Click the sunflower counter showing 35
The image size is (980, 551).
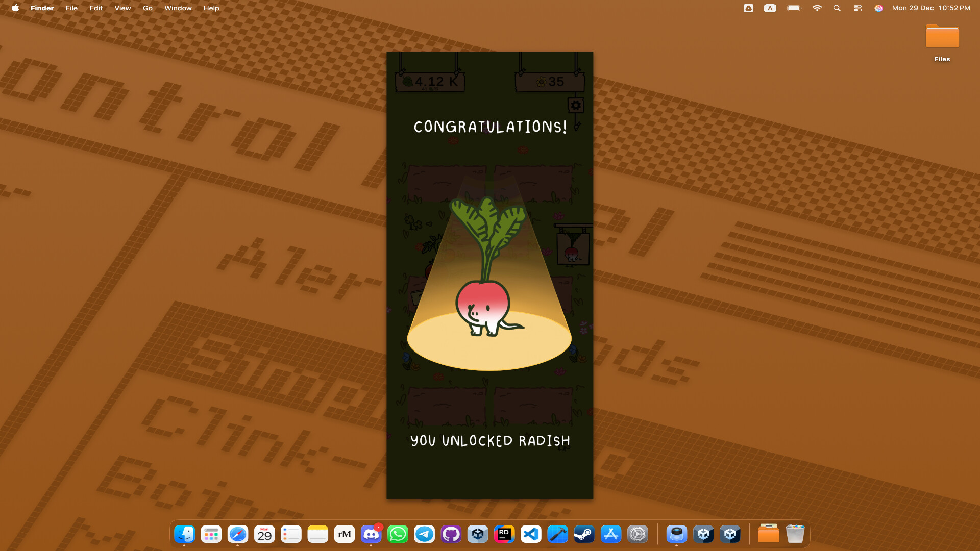coord(549,81)
